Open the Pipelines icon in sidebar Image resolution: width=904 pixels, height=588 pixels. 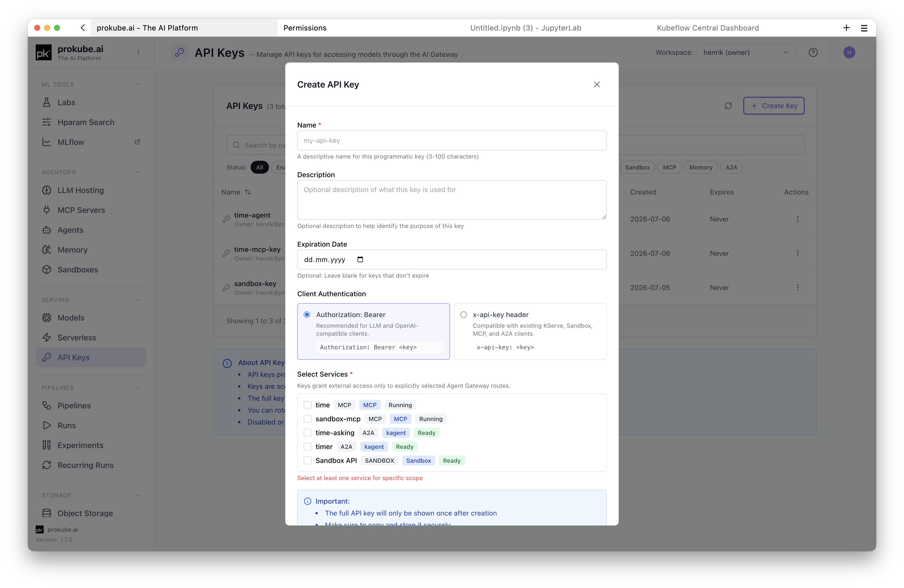point(46,405)
